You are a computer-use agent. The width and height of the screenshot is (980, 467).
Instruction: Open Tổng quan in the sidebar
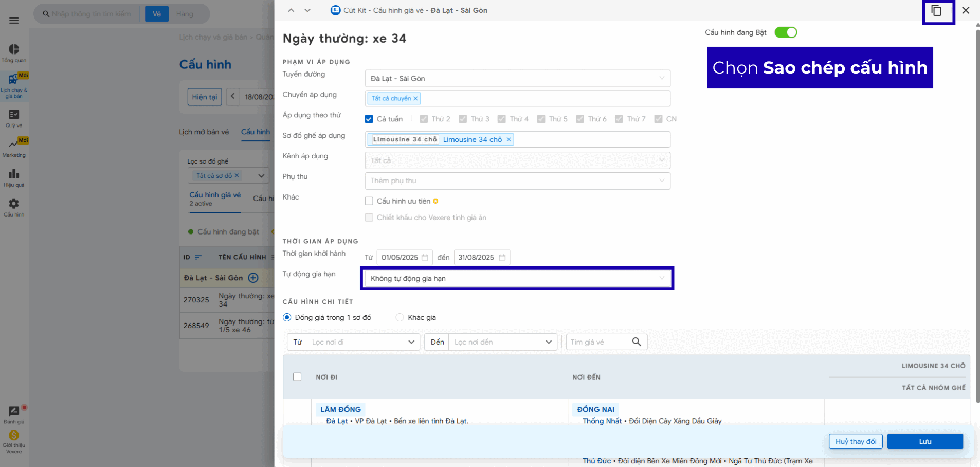(x=14, y=53)
